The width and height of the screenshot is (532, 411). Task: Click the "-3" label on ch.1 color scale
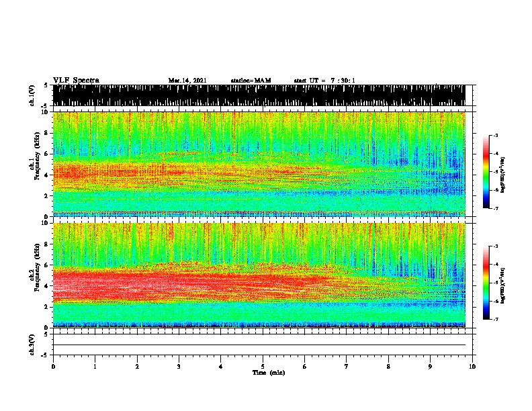(496, 136)
